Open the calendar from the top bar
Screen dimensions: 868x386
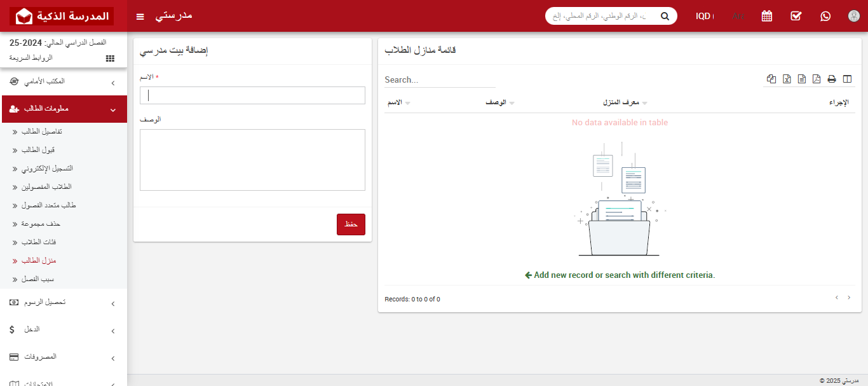point(766,16)
